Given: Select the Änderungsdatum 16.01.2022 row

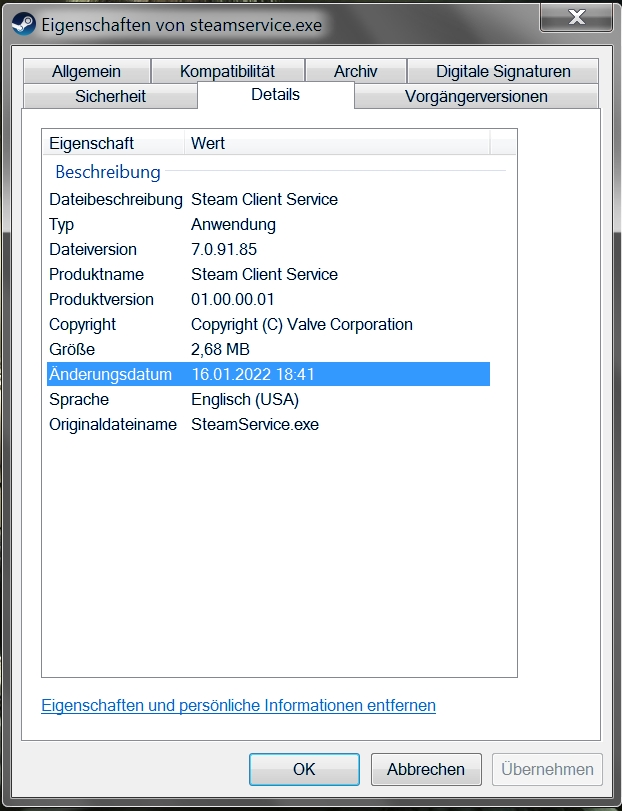Looking at the screenshot, I should (268, 374).
